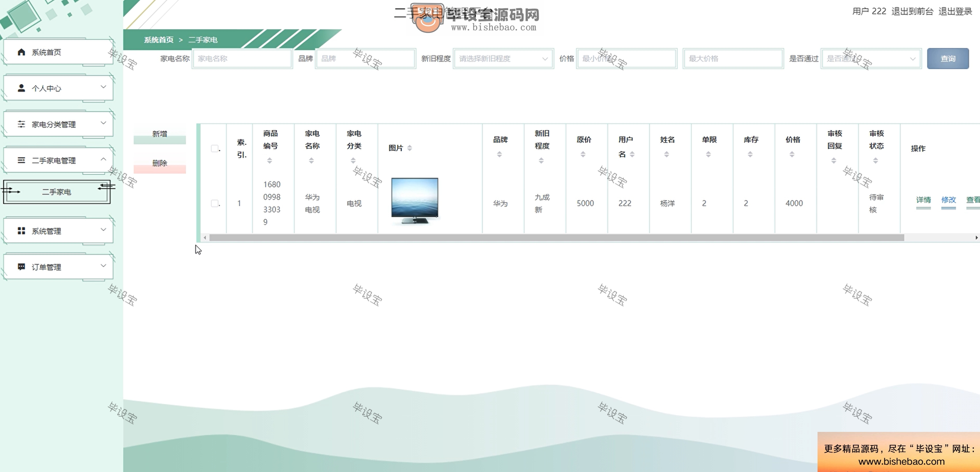
Task: Click the TV product thumbnail image
Action: pos(415,201)
